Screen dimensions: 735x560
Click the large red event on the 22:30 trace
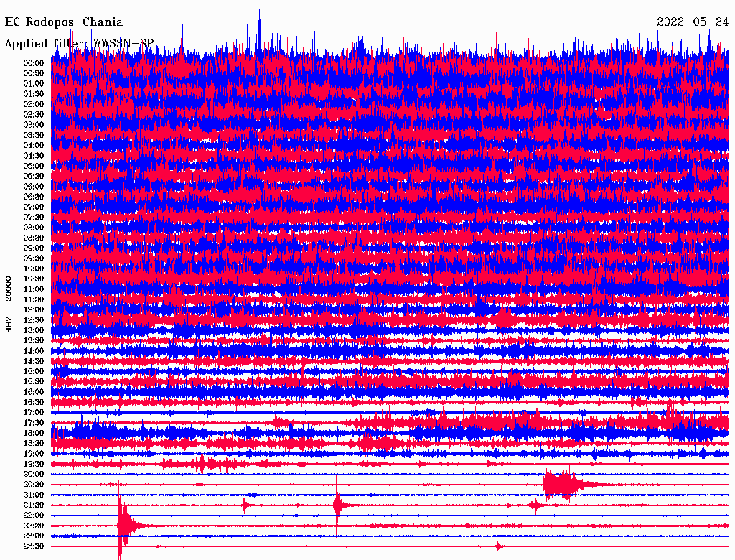tap(123, 526)
